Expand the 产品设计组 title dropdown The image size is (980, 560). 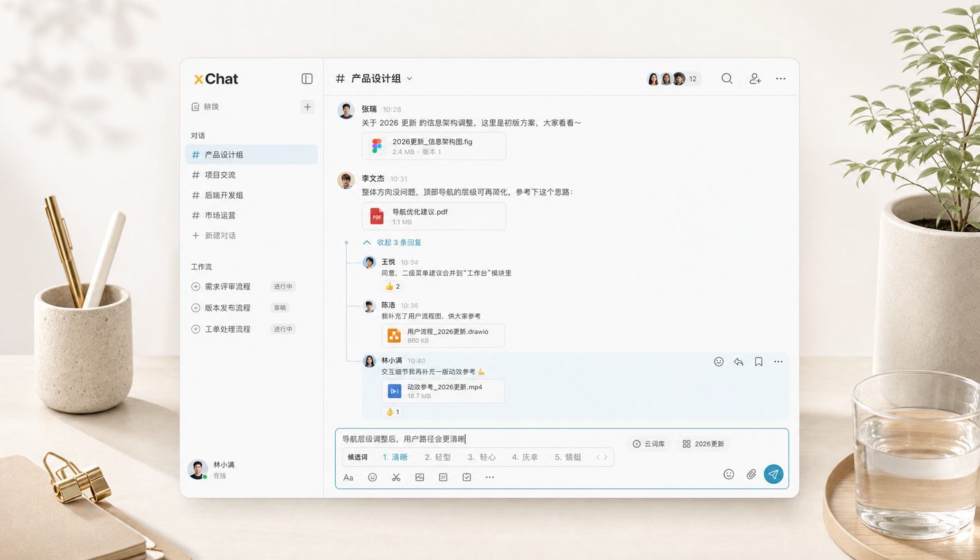[409, 79]
